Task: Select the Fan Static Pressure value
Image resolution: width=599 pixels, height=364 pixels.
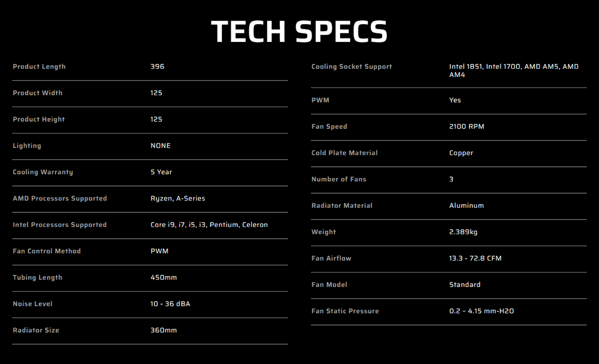Action: [481, 311]
